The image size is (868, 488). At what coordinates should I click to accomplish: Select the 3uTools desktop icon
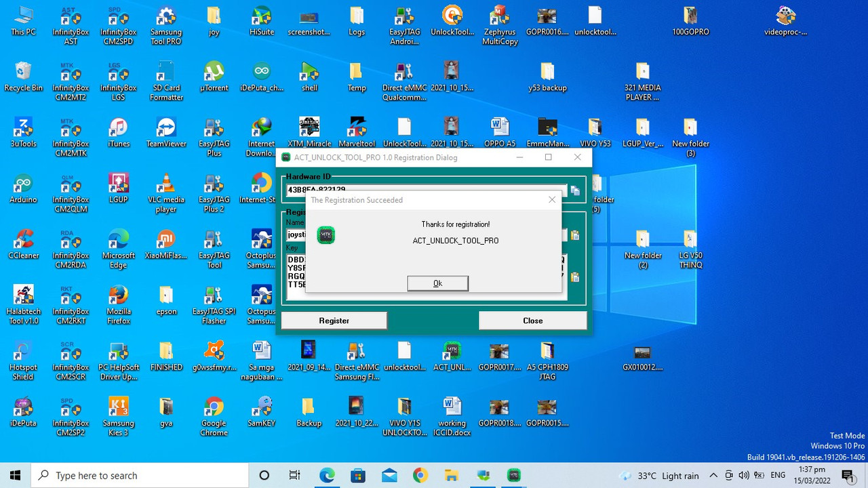23,134
